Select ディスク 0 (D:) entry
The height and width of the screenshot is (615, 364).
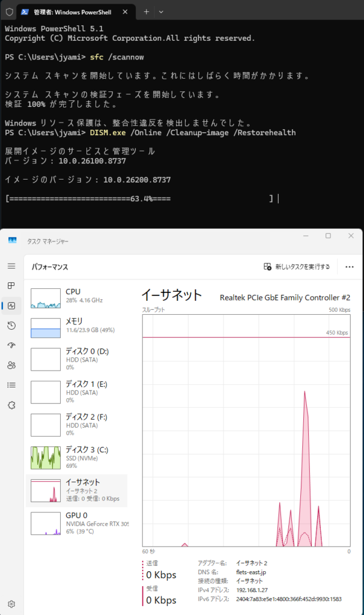tap(76, 359)
